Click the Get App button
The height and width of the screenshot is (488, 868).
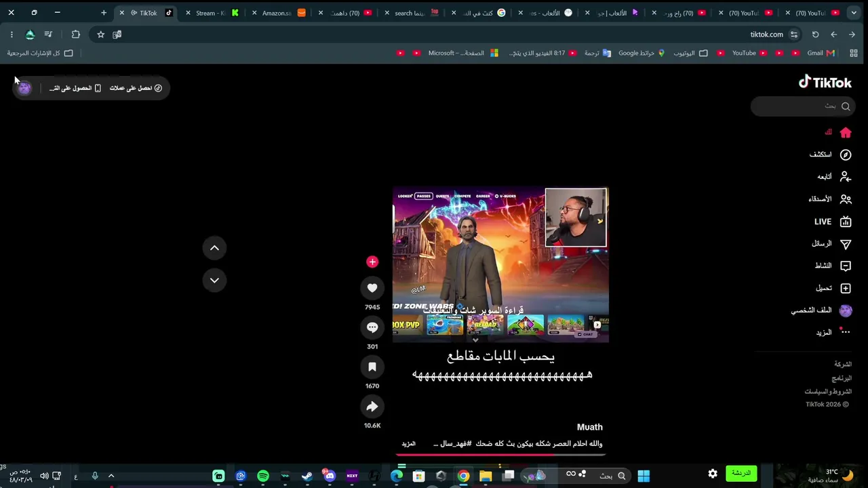[75, 88]
